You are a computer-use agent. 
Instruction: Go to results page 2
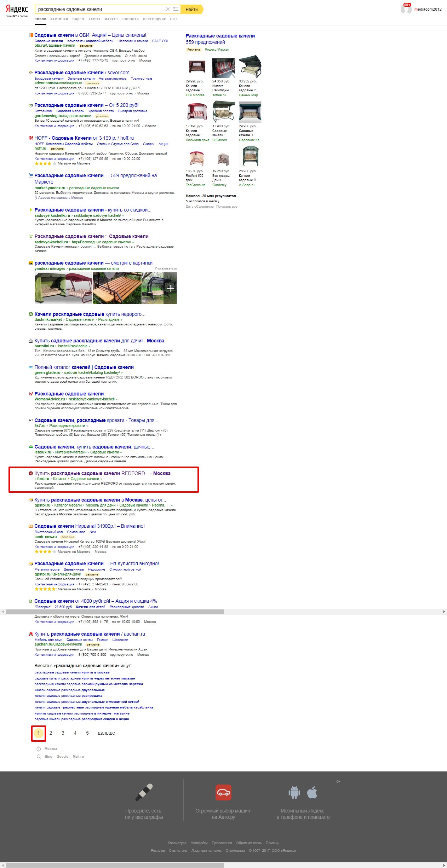pyautogui.click(x=51, y=733)
